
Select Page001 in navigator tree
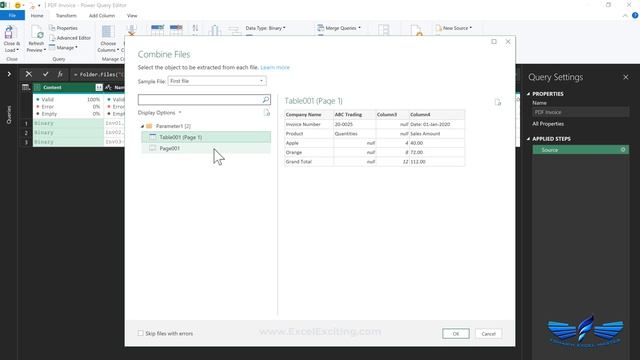pyautogui.click(x=206, y=148)
